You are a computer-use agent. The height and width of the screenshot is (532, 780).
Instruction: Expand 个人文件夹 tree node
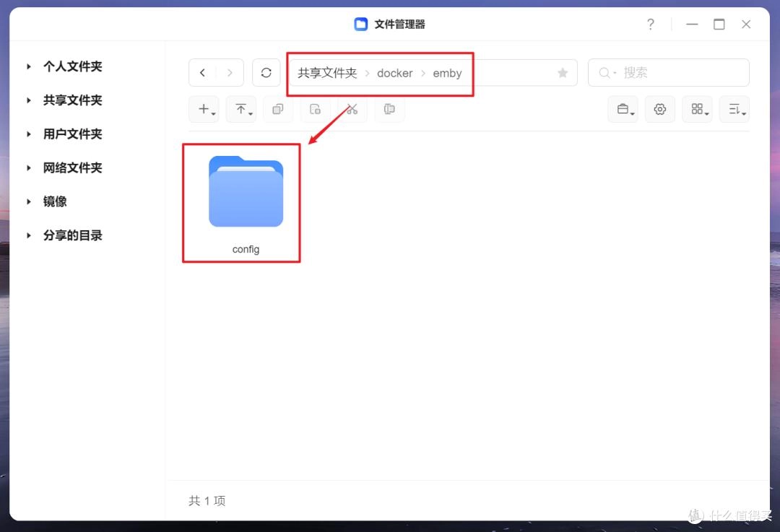point(29,66)
